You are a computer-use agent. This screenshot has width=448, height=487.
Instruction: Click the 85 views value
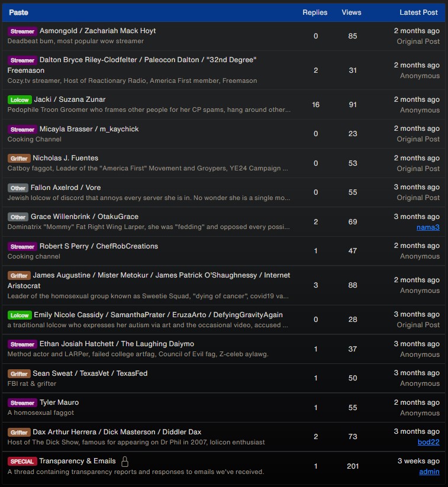tap(353, 36)
